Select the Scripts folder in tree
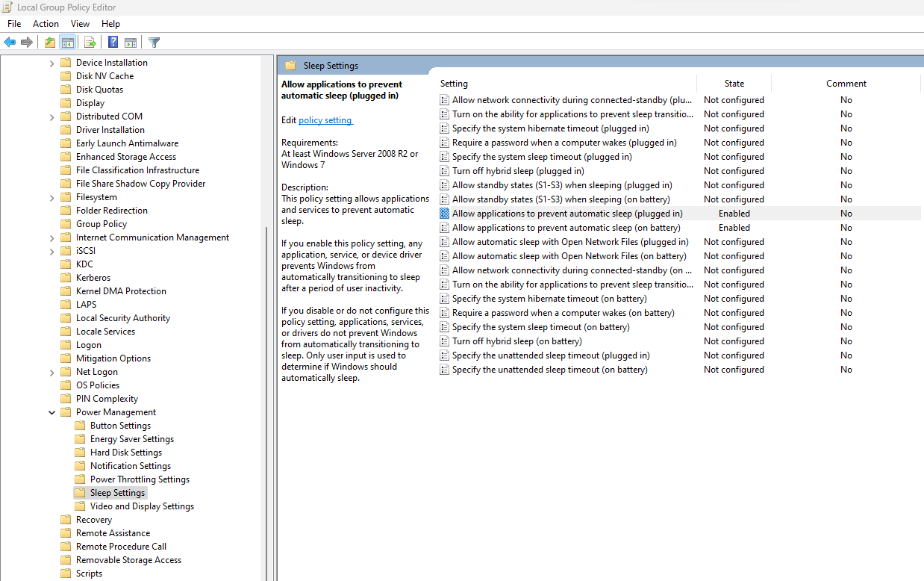Viewport: 924px width, 581px height. point(89,574)
